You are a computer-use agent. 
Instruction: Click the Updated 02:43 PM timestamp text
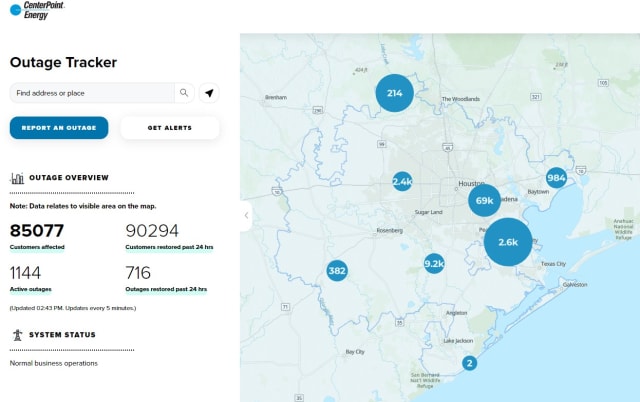(73, 308)
